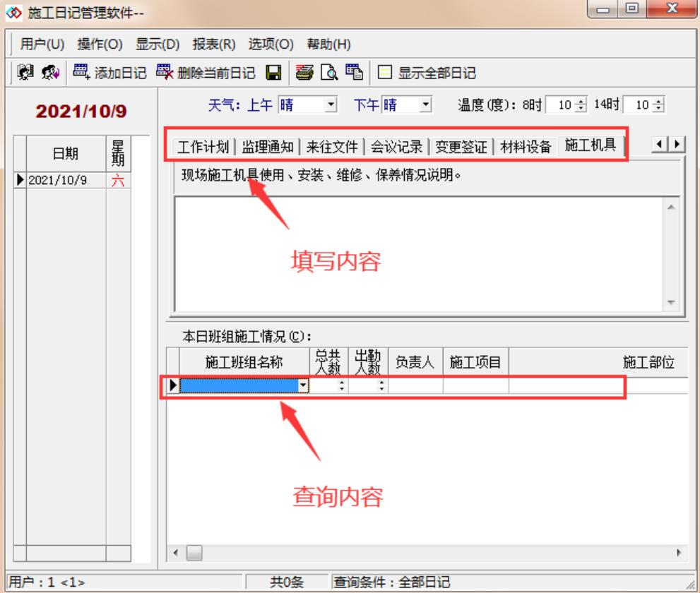Click 删除当前日记 to delete current diary

click(x=206, y=72)
